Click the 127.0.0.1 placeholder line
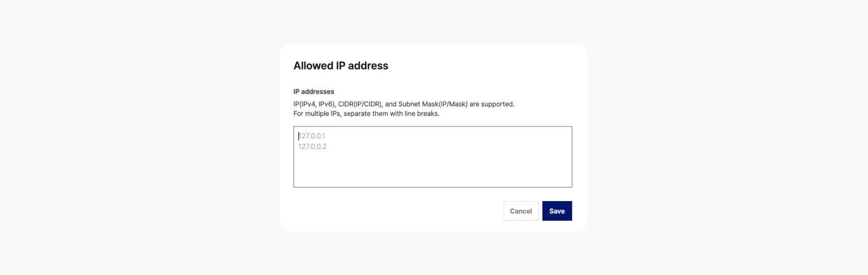Viewport: 868px width, 275px height. pyautogui.click(x=312, y=136)
